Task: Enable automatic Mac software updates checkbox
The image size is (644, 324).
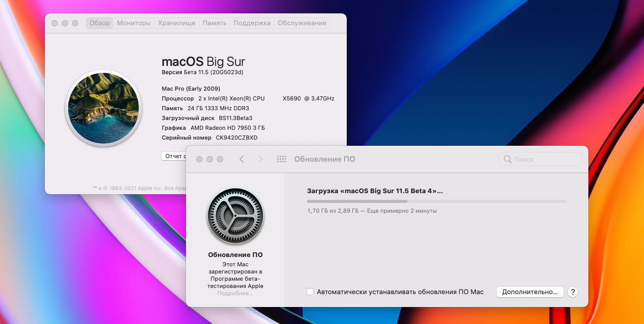Action: [x=310, y=292]
